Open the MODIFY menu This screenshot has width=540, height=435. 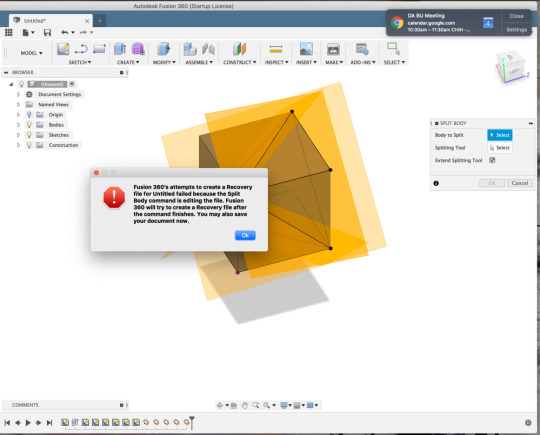click(x=164, y=62)
